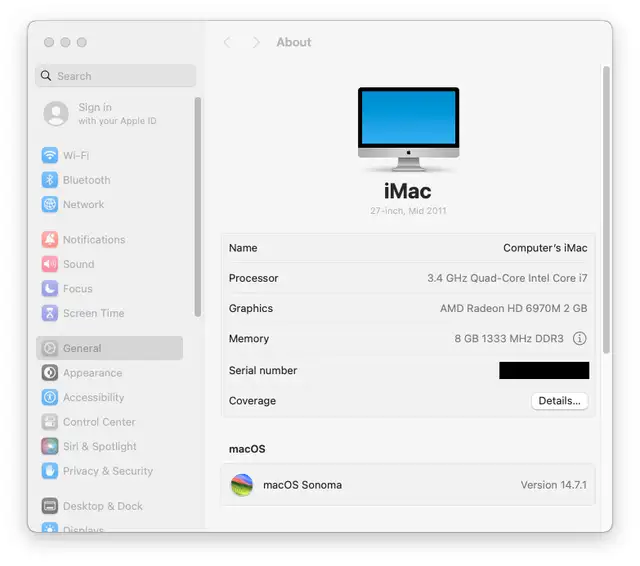Click the Notifications bell icon
640x566 pixels.
(x=50, y=240)
